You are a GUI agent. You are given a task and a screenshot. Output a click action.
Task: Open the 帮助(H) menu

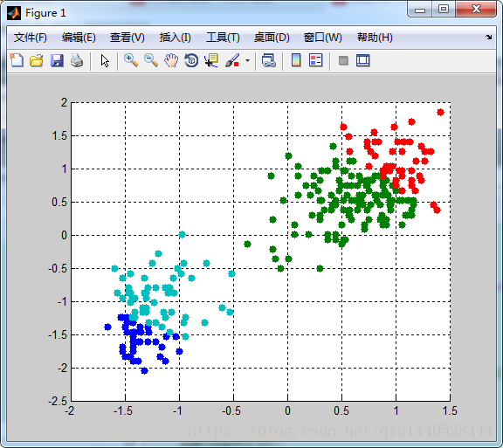point(375,38)
